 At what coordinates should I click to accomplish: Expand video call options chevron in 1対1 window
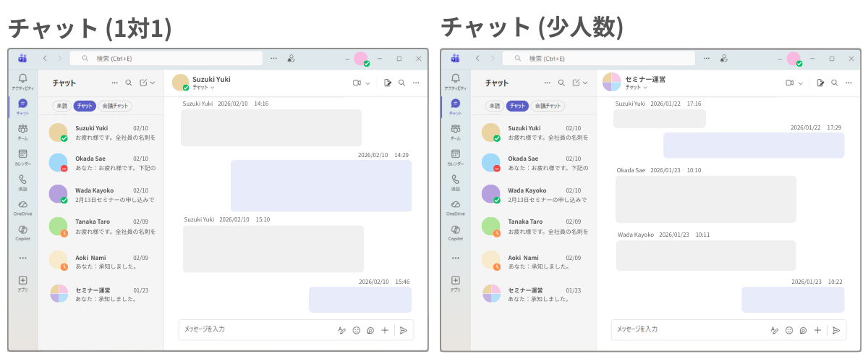coord(368,83)
